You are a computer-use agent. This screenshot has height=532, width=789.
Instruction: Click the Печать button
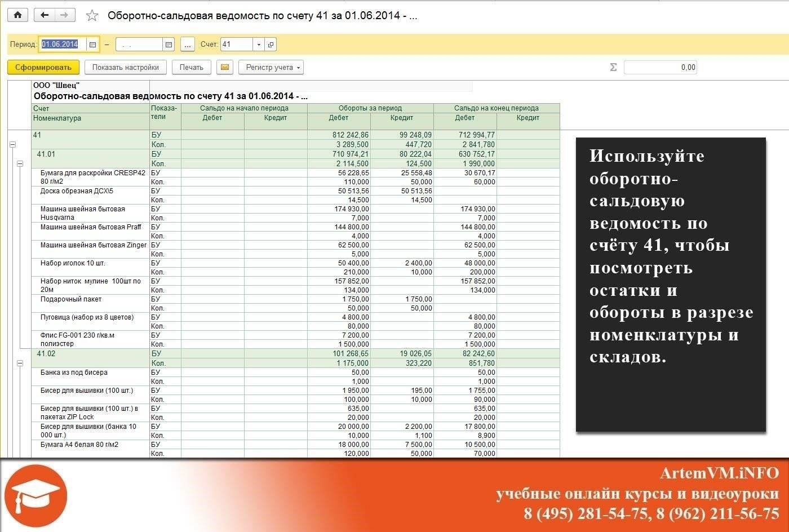192,67
